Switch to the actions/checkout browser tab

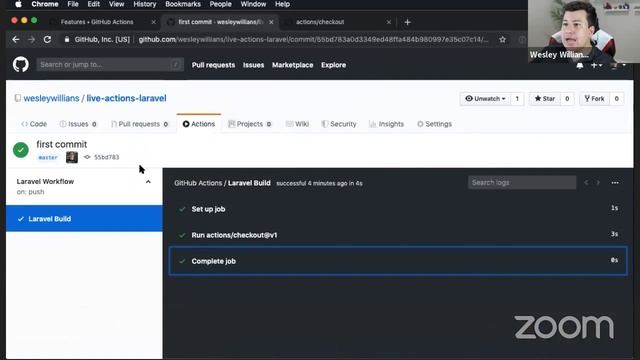point(320,22)
